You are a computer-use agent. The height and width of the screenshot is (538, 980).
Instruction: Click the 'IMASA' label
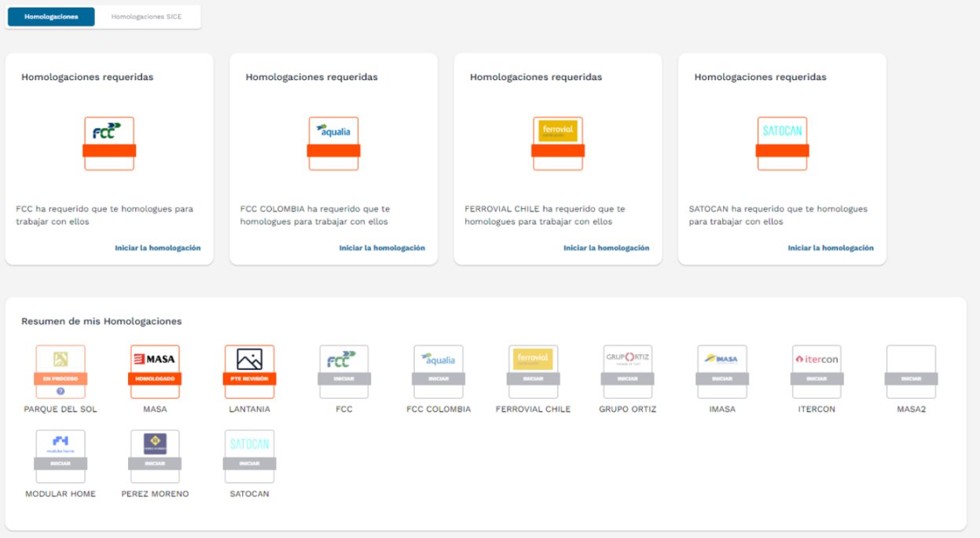pos(722,409)
